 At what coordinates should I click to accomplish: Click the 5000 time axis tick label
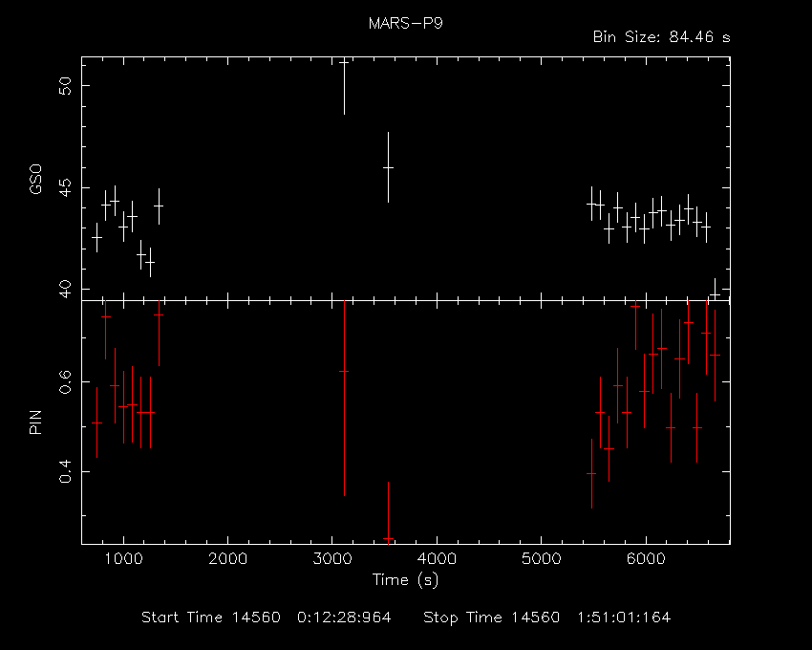[x=542, y=559]
